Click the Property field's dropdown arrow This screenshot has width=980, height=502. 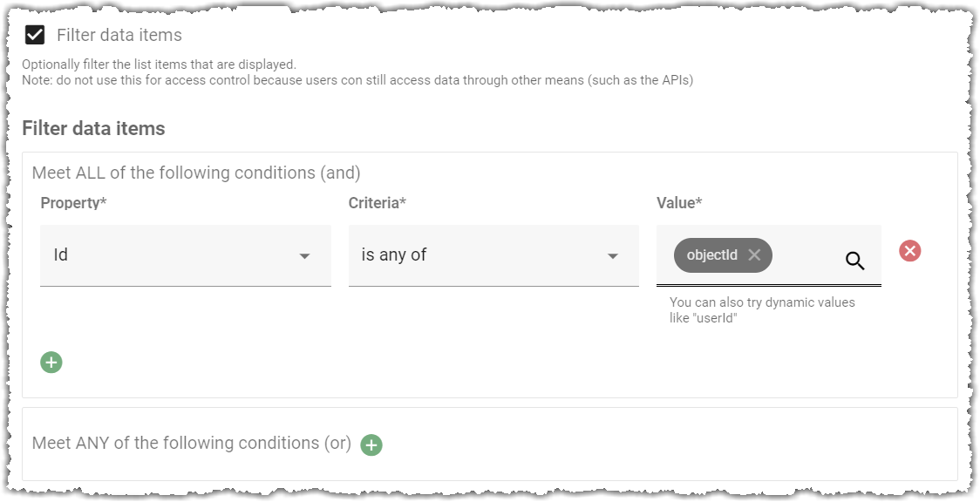304,256
